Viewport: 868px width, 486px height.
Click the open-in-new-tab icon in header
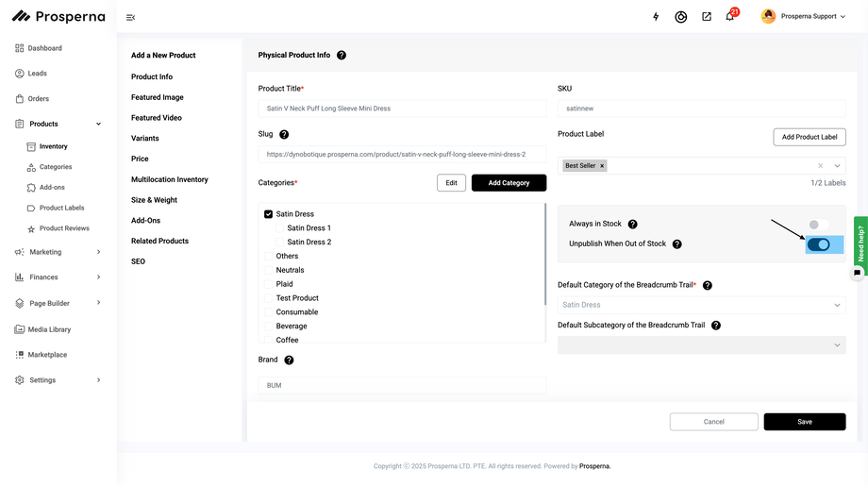click(707, 17)
